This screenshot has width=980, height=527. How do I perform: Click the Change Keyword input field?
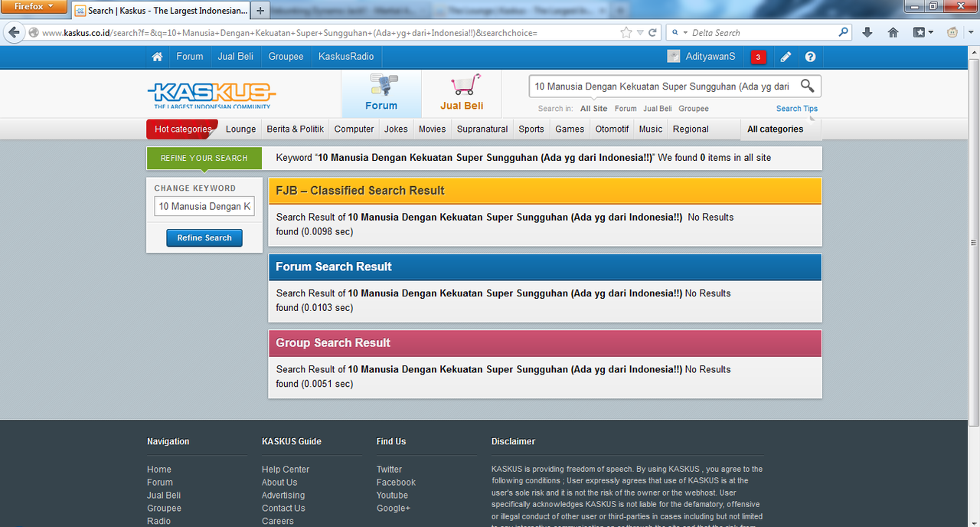pyautogui.click(x=204, y=206)
